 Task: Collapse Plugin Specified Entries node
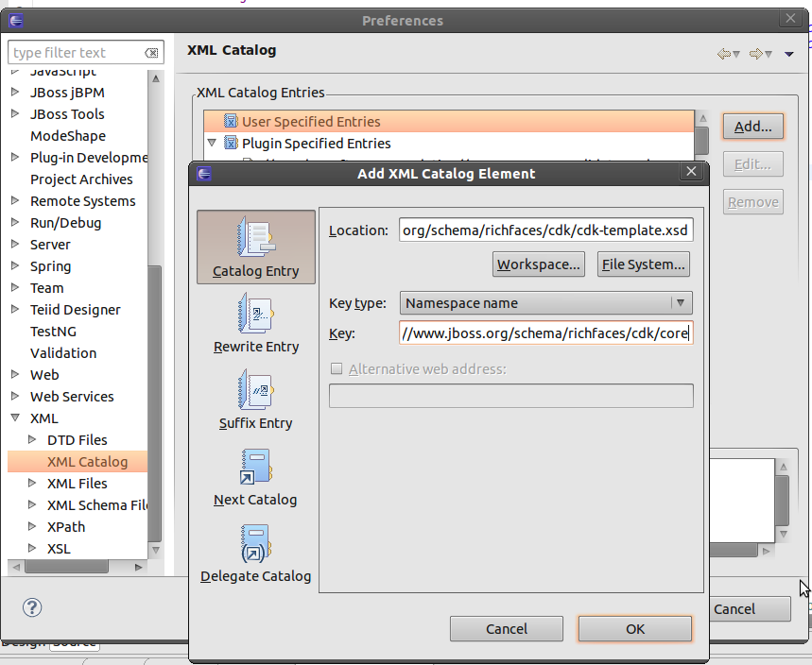tap(212, 142)
